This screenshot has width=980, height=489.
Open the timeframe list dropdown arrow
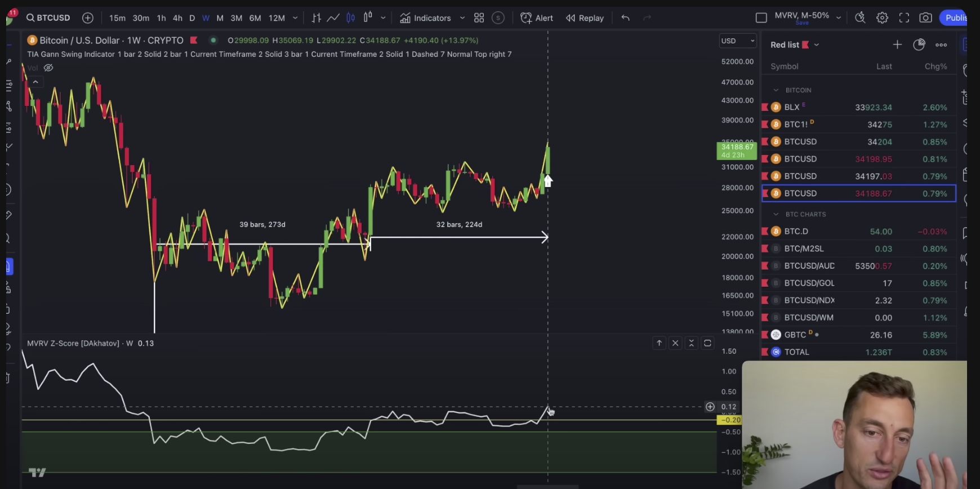(x=295, y=18)
